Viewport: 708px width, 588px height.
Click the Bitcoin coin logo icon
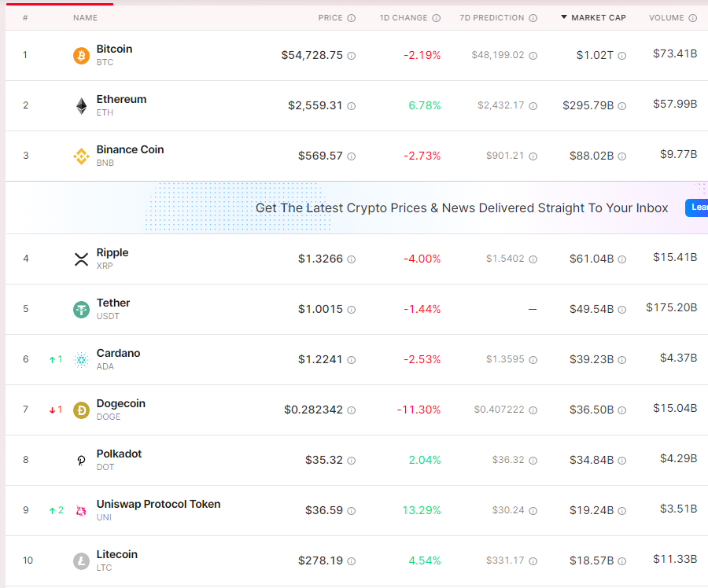[81, 56]
